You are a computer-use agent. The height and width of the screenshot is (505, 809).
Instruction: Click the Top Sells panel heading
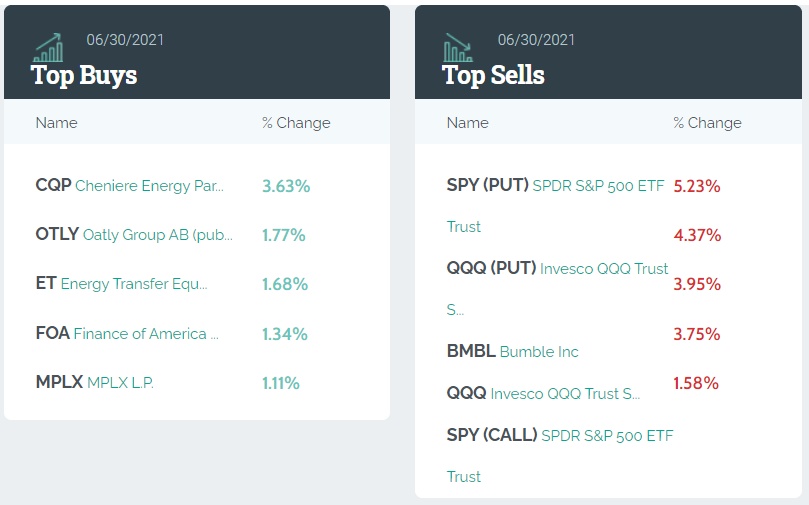pyautogui.click(x=494, y=75)
